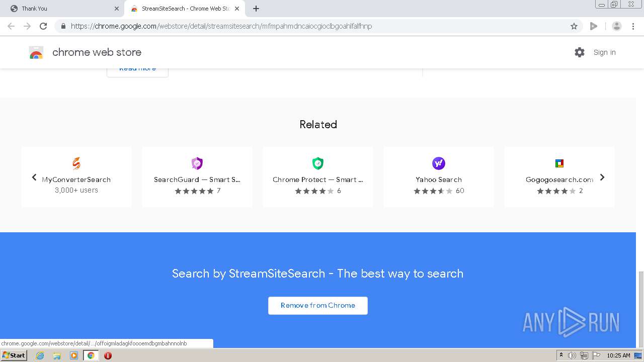
Task: Close the Thank You tab
Action: (117, 9)
